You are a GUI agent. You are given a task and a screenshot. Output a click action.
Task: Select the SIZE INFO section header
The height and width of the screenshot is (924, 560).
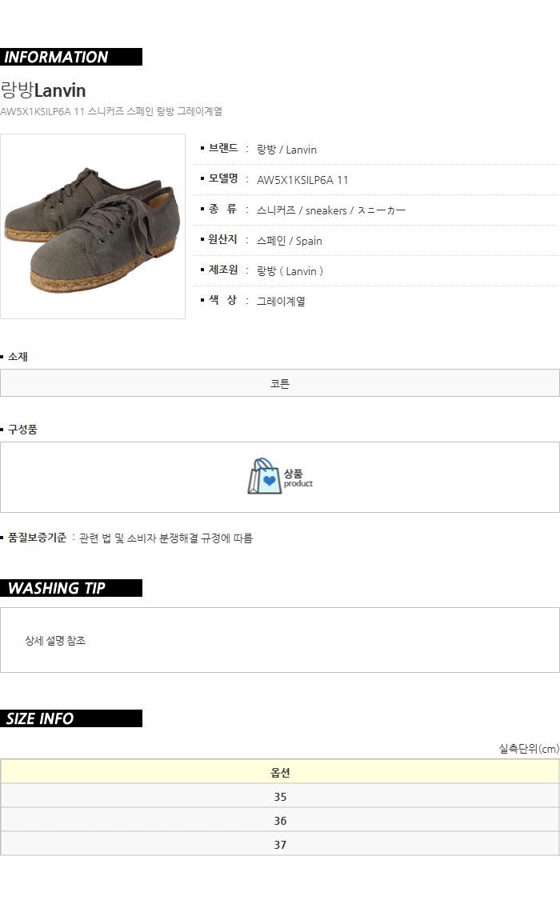(x=71, y=718)
